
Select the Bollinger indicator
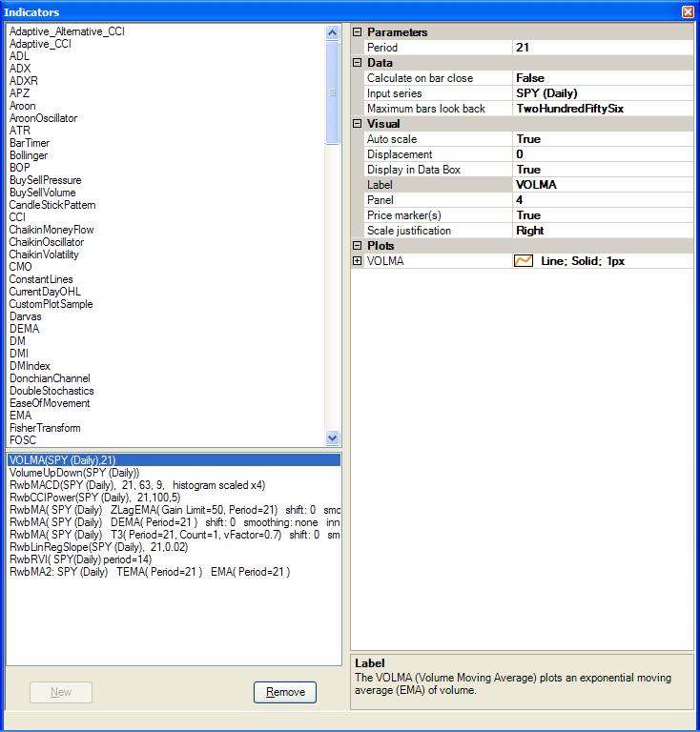click(x=29, y=155)
